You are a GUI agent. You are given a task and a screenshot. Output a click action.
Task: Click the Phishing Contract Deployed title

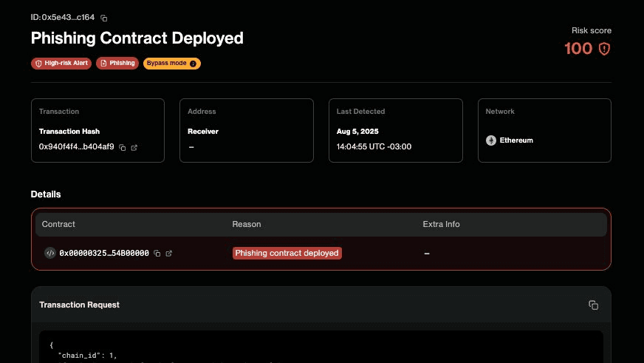tap(137, 38)
